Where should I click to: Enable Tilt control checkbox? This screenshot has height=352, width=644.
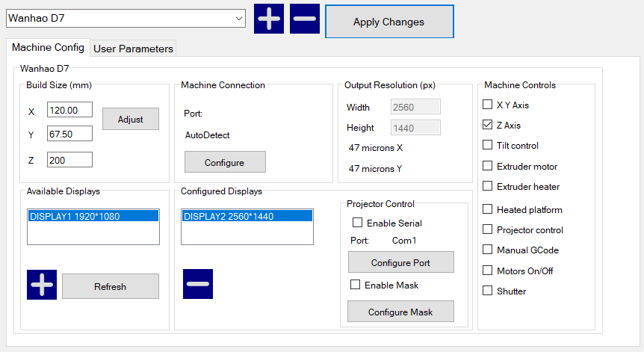coord(488,145)
